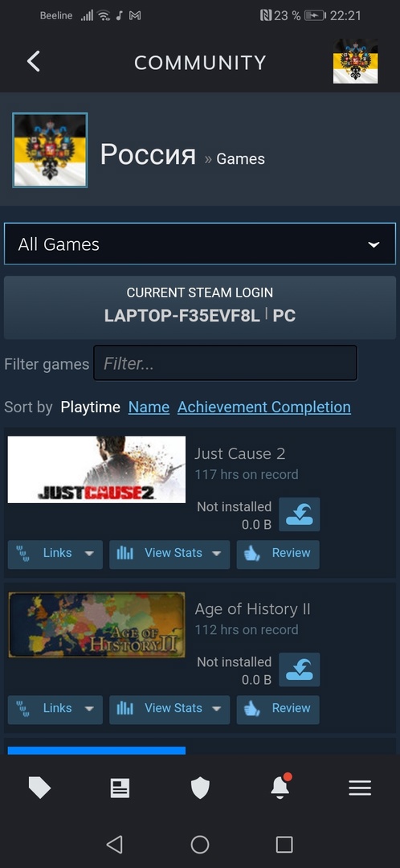Click Review button for Just Cause 2
This screenshot has height=868, width=400.
pos(278,554)
